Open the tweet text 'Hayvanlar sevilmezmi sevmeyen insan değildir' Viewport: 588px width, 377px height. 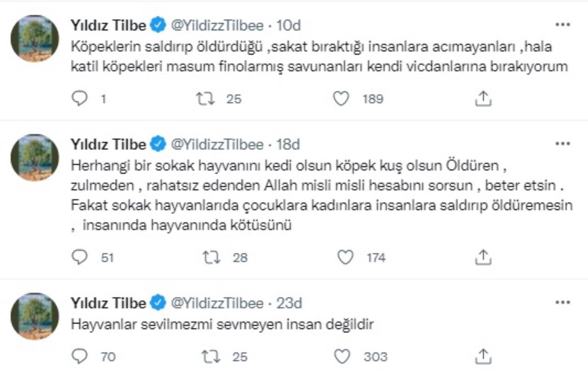(x=222, y=324)
